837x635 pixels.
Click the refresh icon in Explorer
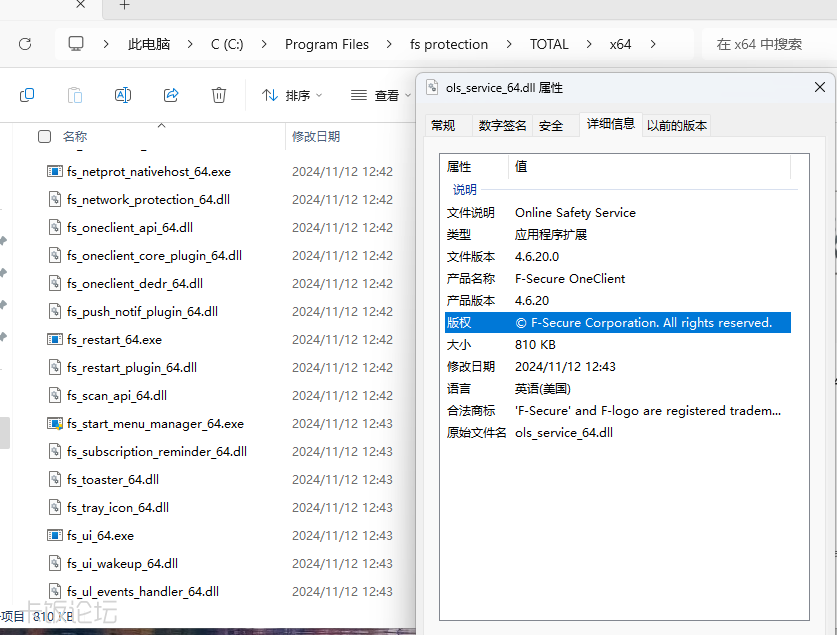click(x=25, y=44)
